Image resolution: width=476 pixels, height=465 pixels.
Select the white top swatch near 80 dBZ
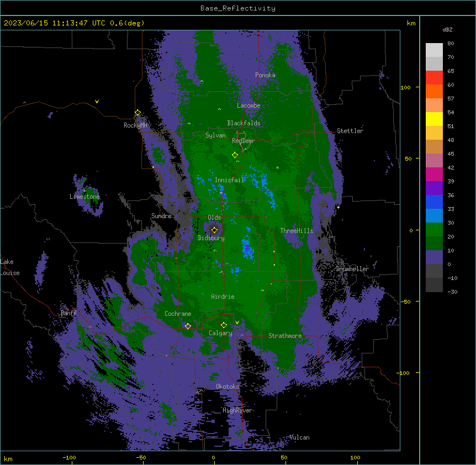tap(434, 50)
